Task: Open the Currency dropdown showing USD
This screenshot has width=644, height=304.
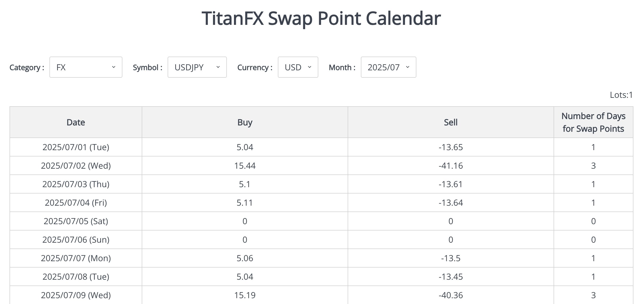Action: click(298, 67)
